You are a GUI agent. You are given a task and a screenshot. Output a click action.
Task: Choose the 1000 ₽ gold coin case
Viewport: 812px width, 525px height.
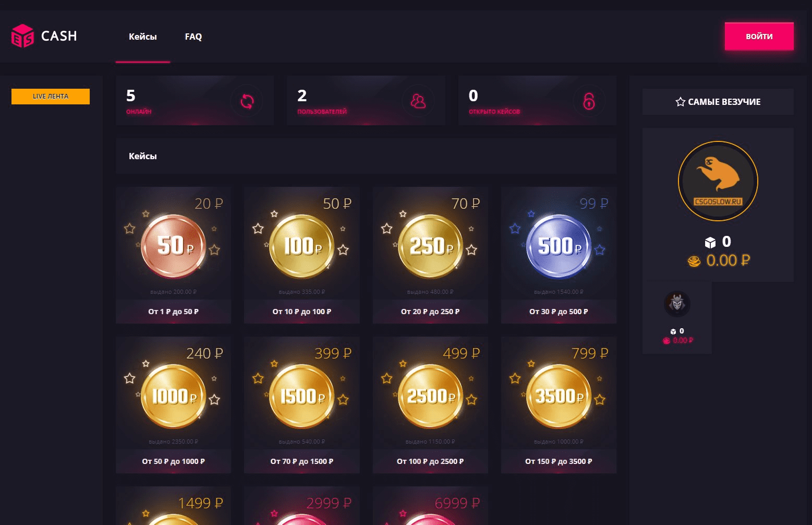pos(174,396)
